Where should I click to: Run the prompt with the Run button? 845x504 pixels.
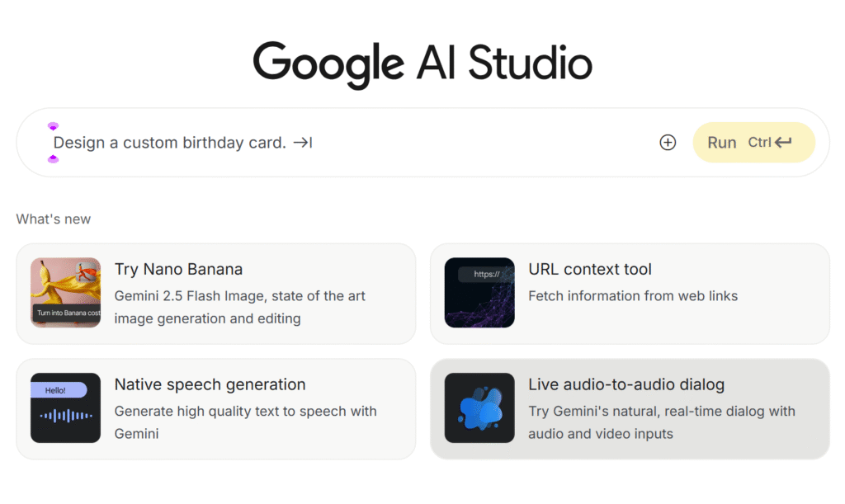[x=754, y=142]
